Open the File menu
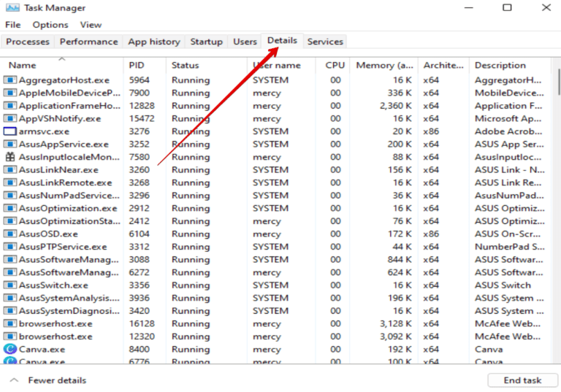 click(12, 25)
